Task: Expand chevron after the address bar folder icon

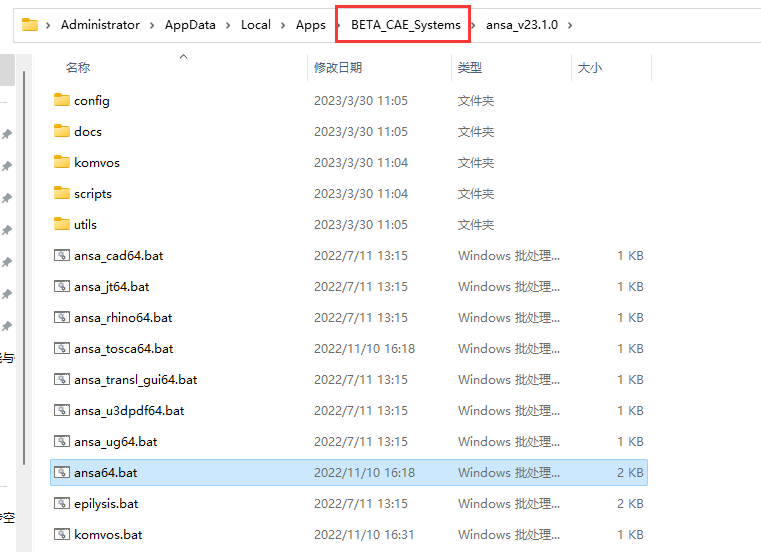Action: click(x=48, y=25)
